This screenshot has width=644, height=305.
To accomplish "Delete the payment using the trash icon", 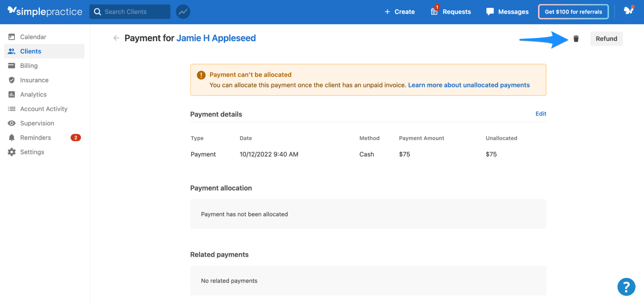I will pos(576,39).
